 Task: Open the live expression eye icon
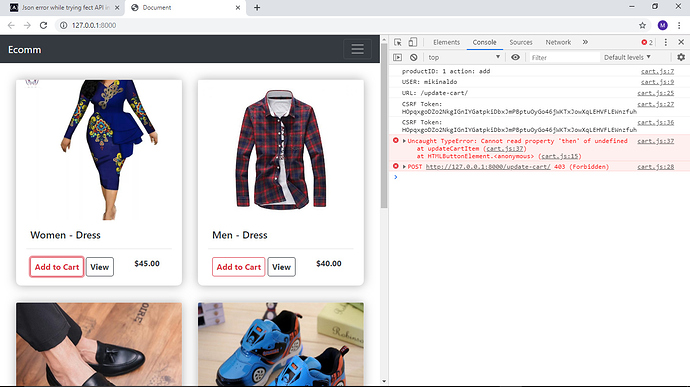[x=515, y=57]
